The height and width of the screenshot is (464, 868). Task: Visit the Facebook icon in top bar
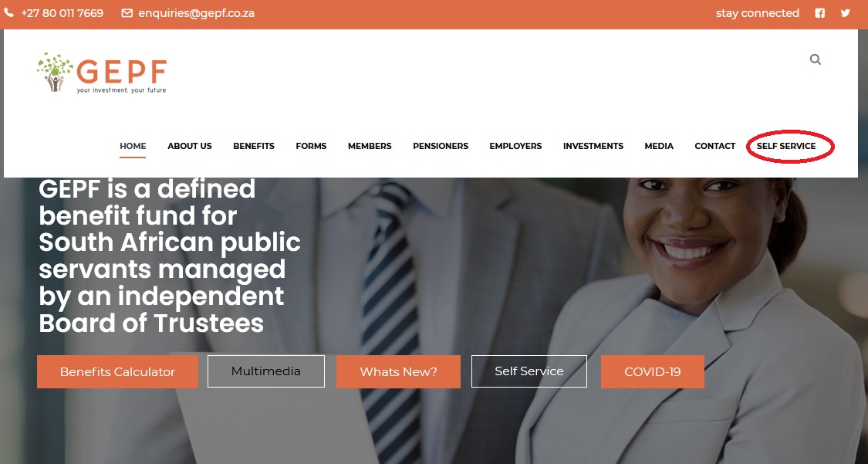(x=820, y=13)
